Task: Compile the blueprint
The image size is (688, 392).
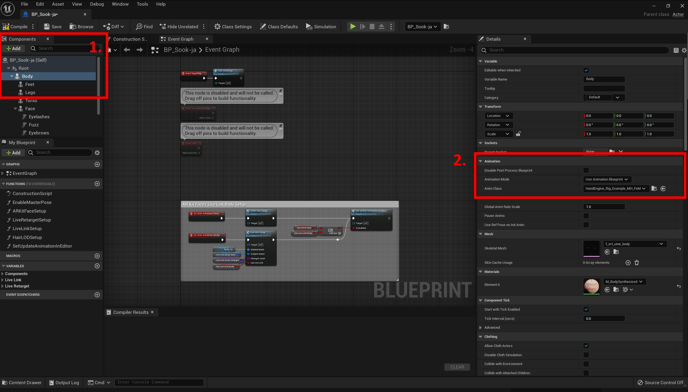Action: coord(16,27)
